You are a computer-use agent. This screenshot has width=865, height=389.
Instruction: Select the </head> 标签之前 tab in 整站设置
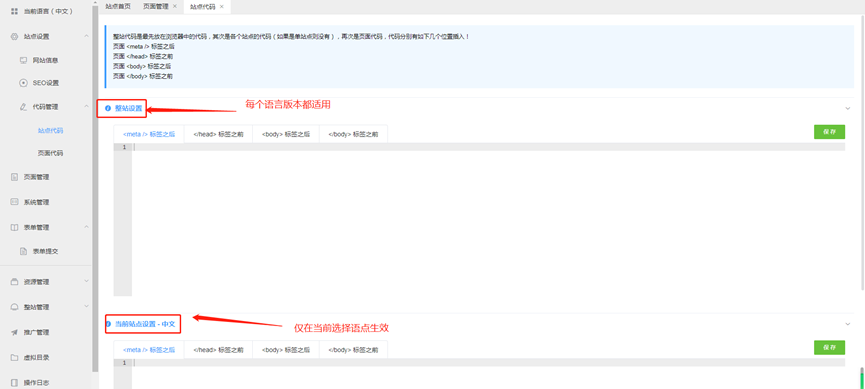218,134
